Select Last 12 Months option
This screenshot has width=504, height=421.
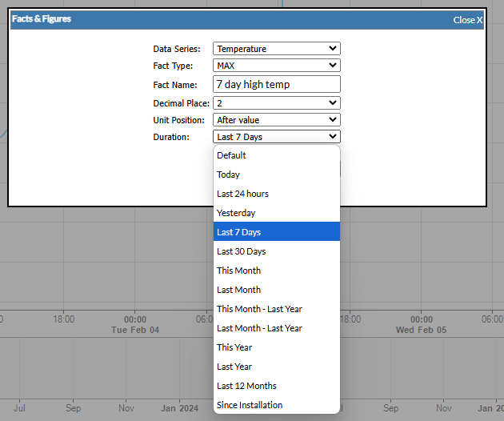tap(276, 386)
